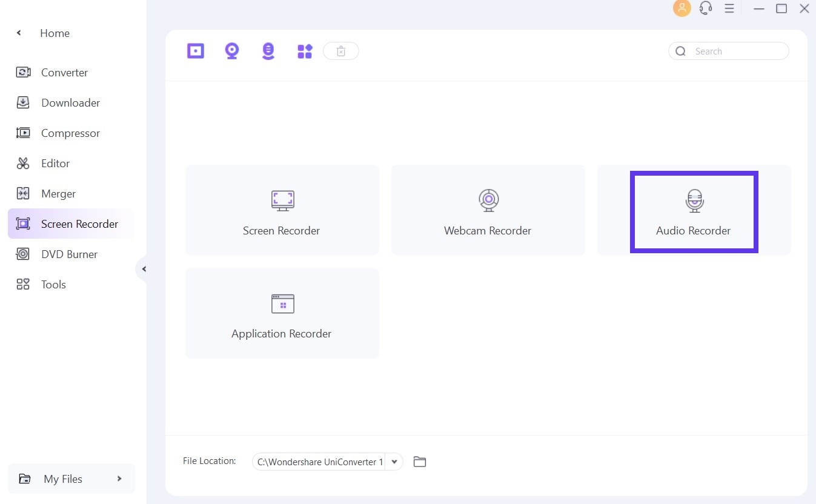The width and height of the screenshot is (816, 504).
Task: Open the Webcam Recorder card
Action: pos(488,210)
